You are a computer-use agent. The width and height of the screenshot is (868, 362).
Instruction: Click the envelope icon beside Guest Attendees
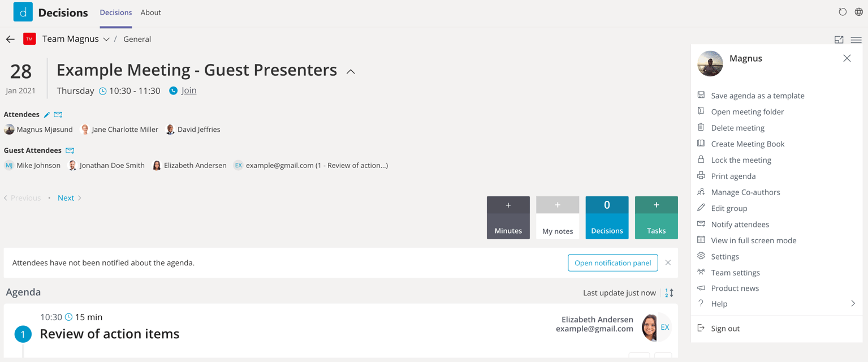pyautogui.click(x=70, y=150)
